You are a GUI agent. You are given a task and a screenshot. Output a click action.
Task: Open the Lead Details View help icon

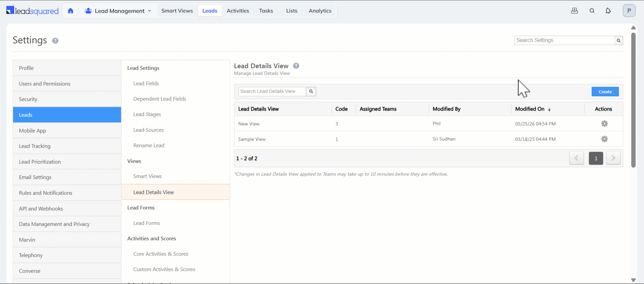point(296,66)
